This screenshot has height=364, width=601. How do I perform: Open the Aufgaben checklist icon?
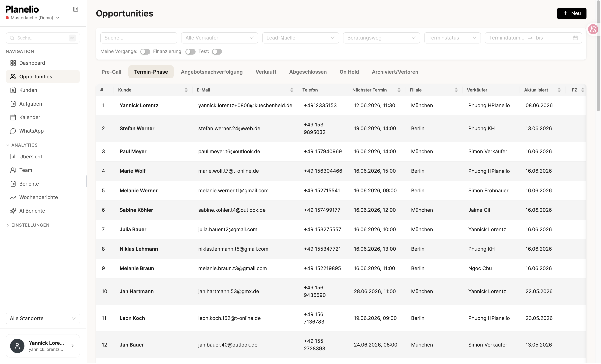point(13,104)
